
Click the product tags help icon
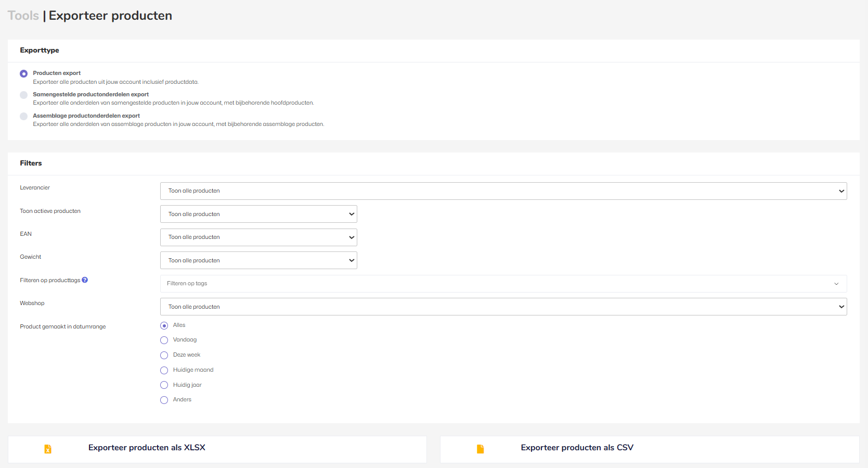pos(85,280)
